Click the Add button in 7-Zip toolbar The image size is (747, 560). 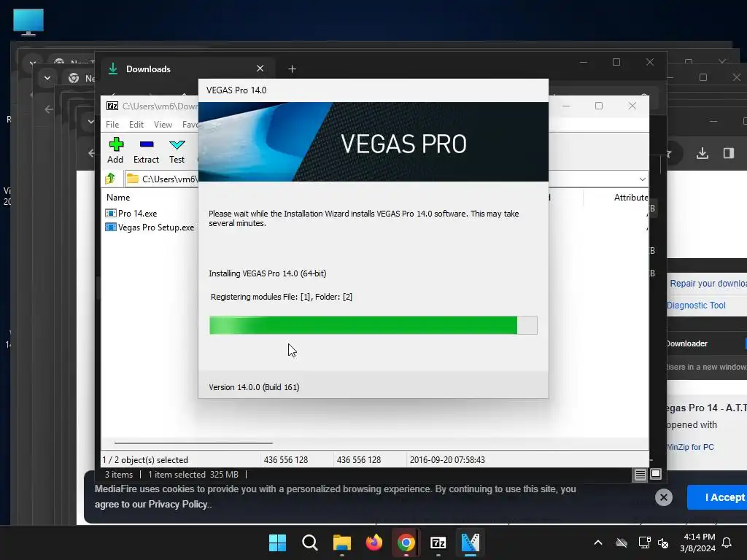pyautogui.click(x=115, y=150)
